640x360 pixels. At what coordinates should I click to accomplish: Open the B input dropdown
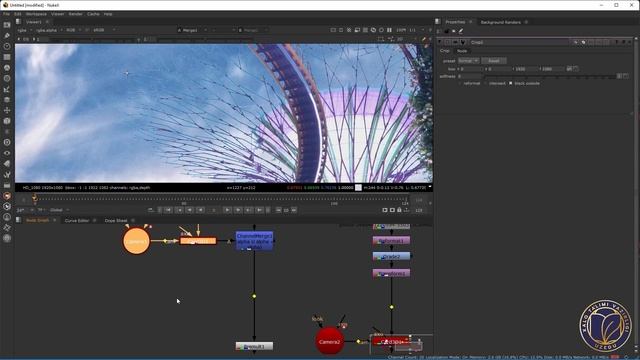coord(253,30)
